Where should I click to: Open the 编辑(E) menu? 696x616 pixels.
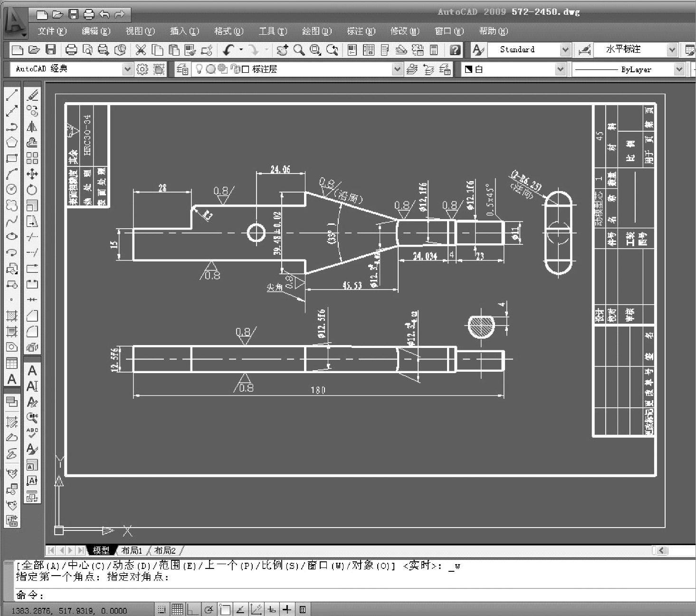point(96,31)
